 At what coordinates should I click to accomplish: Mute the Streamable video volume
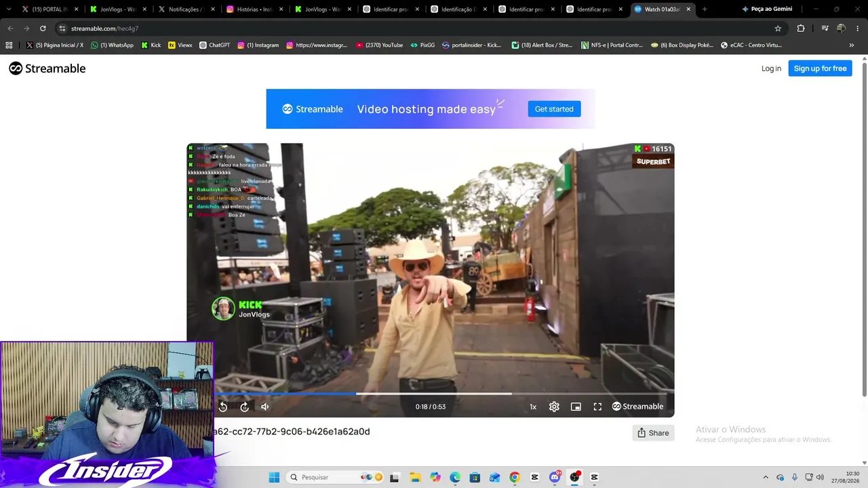click(265, 407)
